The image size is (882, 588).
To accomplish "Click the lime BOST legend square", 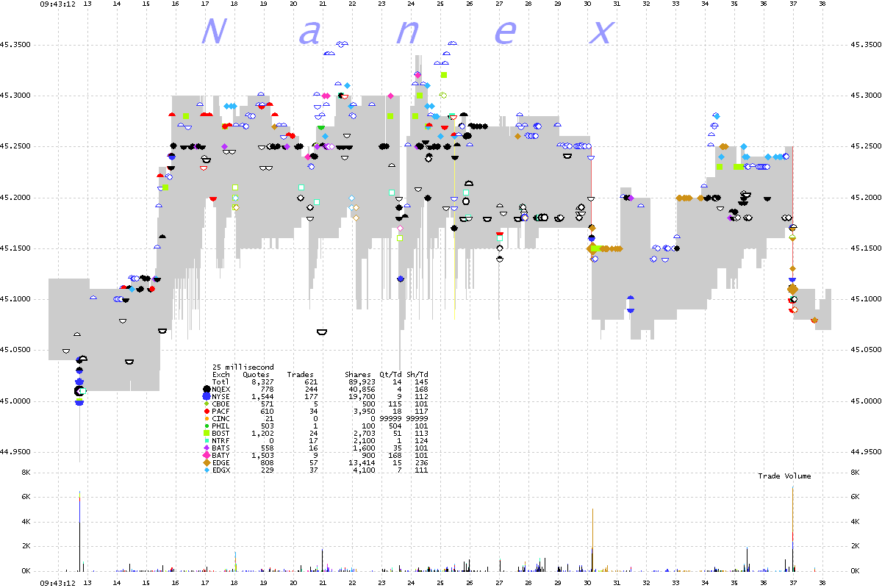I will 207,433.
